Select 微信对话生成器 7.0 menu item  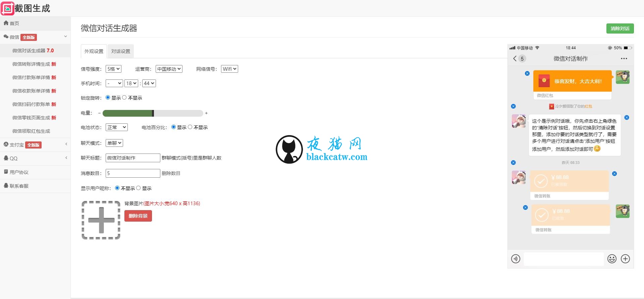(x=35, y=51)
